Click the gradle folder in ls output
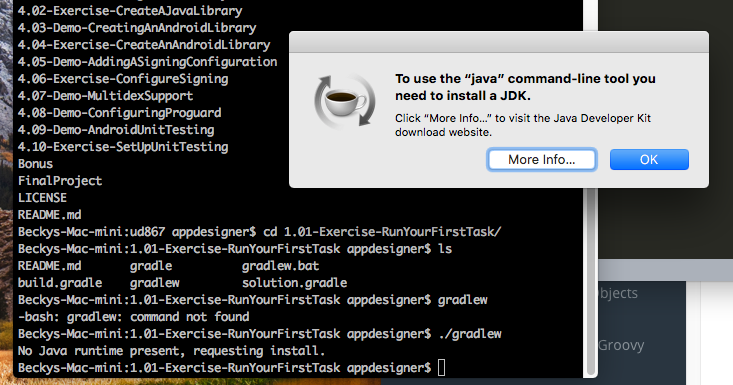This screenshot has width=733, height=385. coord(151,266)
